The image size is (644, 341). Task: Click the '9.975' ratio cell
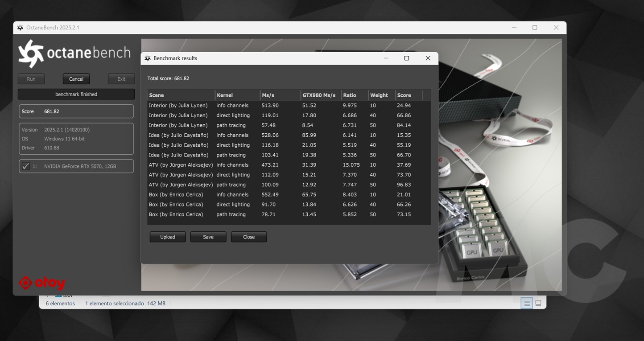point(350,106)
